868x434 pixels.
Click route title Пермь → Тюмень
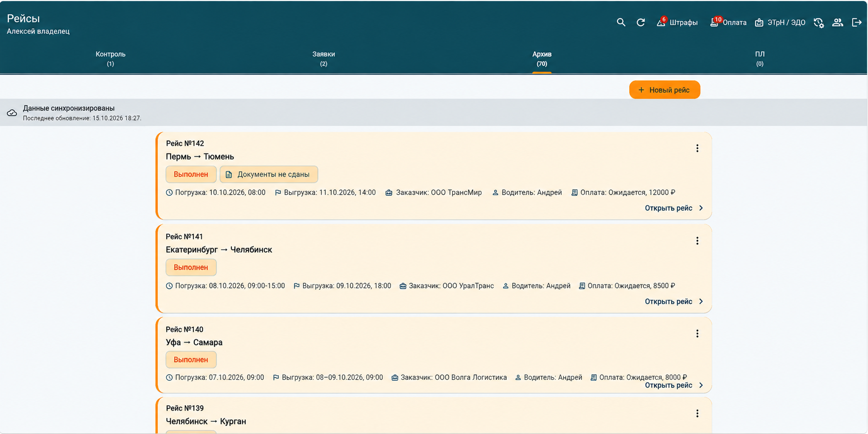(200, 157)
